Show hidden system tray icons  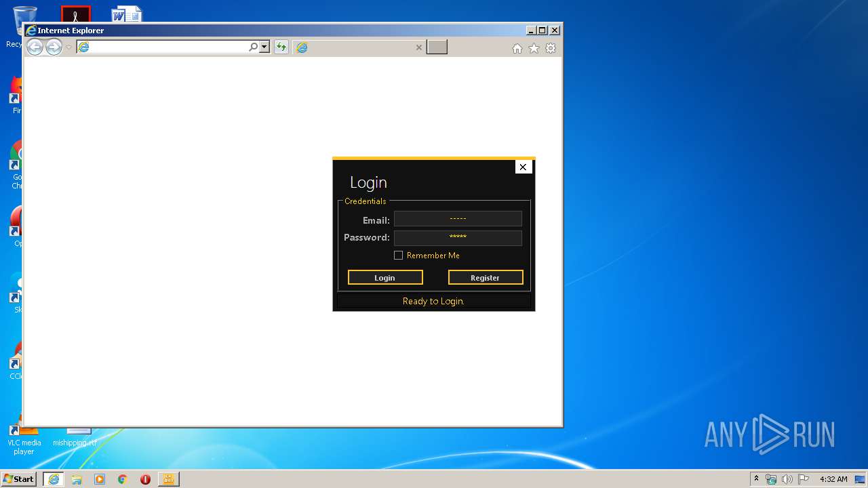pos(756,479)
